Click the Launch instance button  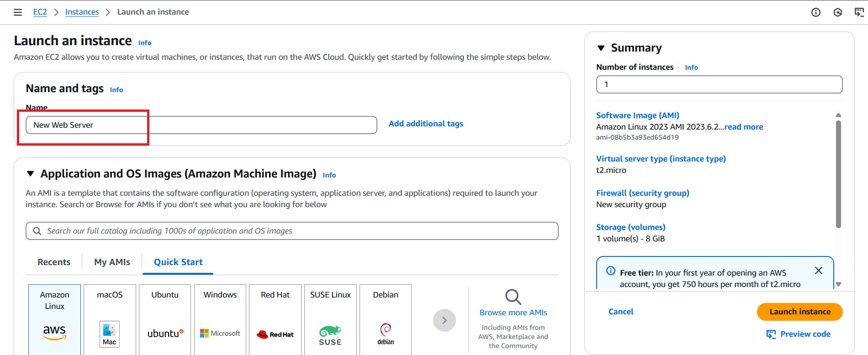800,312
